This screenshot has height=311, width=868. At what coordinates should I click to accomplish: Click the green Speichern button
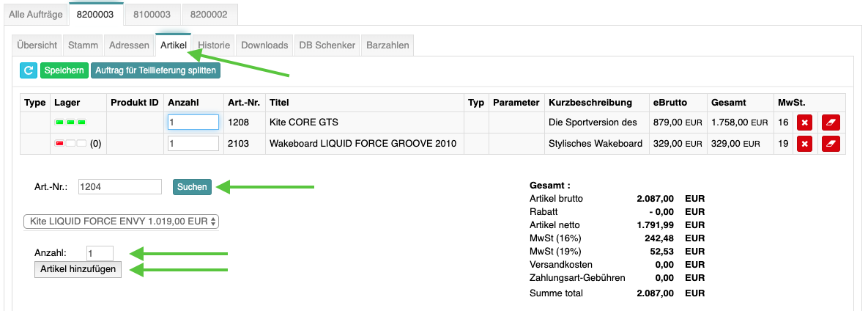[x=64, y=70]
